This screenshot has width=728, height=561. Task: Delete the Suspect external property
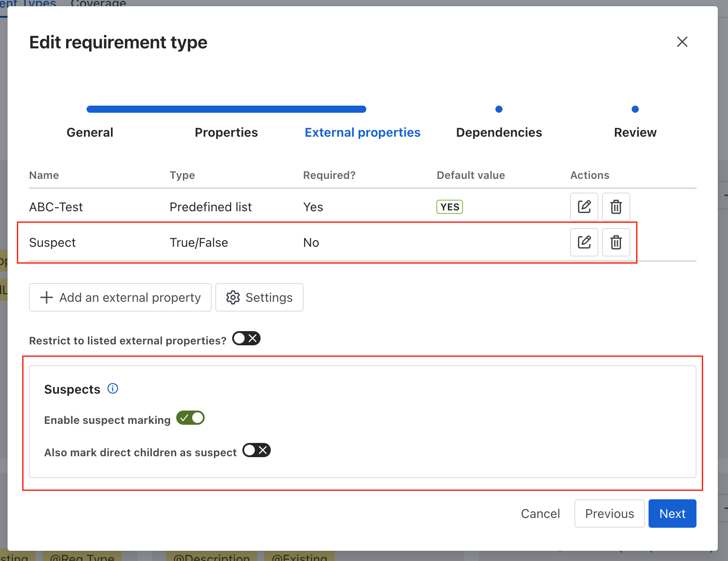click(616, 242)
